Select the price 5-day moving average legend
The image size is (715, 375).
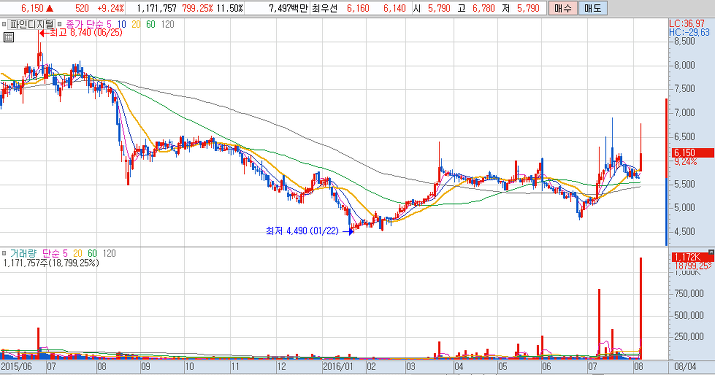(109, 24)
